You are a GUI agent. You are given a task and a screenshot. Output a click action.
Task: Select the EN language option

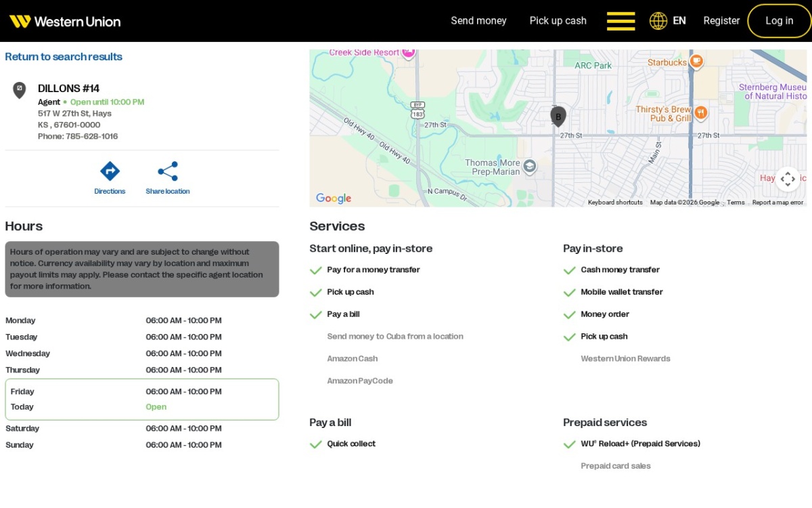click(679, 21)
